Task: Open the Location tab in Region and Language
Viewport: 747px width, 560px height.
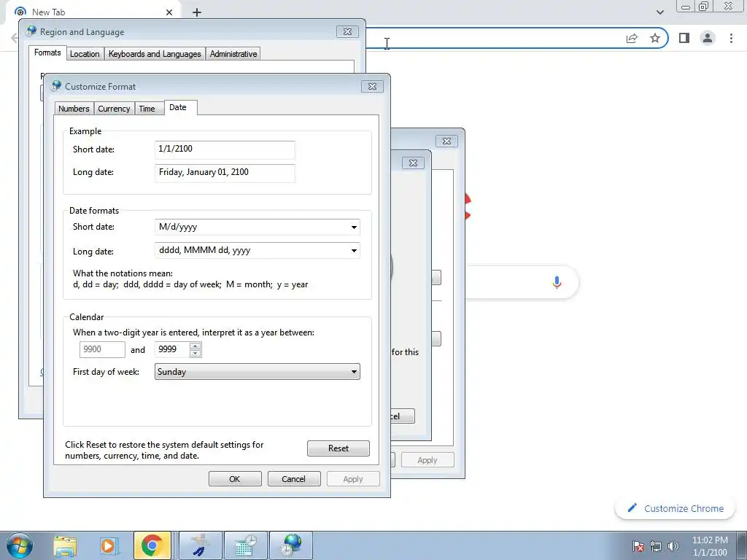Action: [85, 54]
